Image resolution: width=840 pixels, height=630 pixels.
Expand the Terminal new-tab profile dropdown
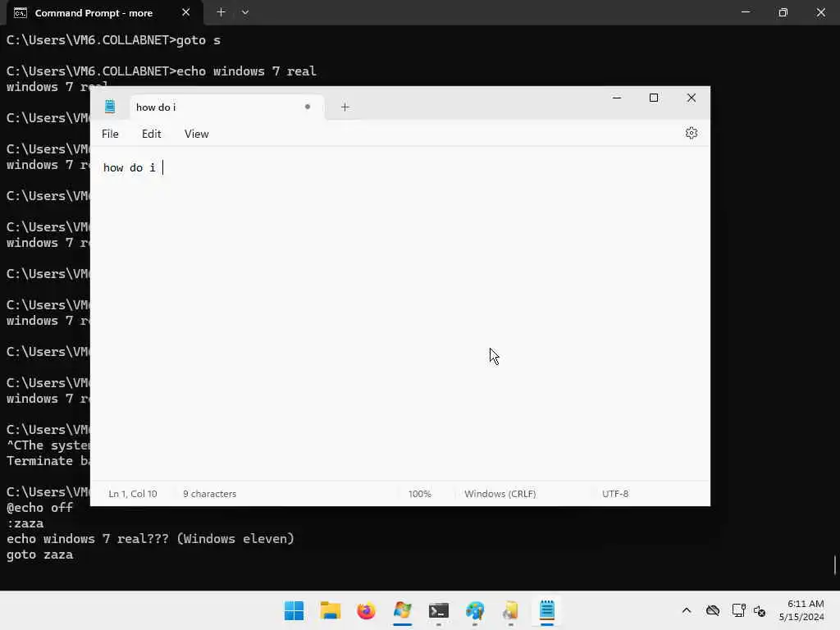point(244,12)
